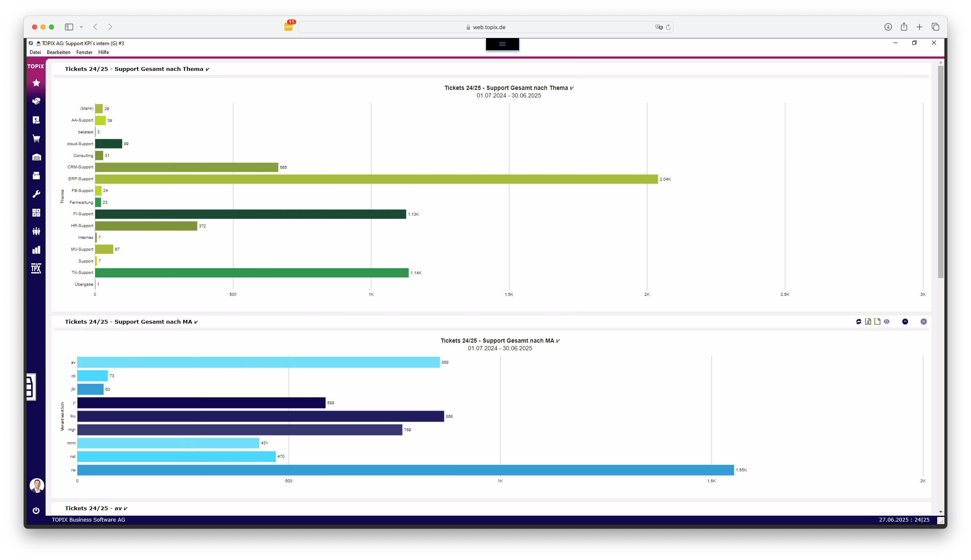Open the Safari sidebar dropdown chevron
This screenshot has width=971, height=560.
[81, 27]
